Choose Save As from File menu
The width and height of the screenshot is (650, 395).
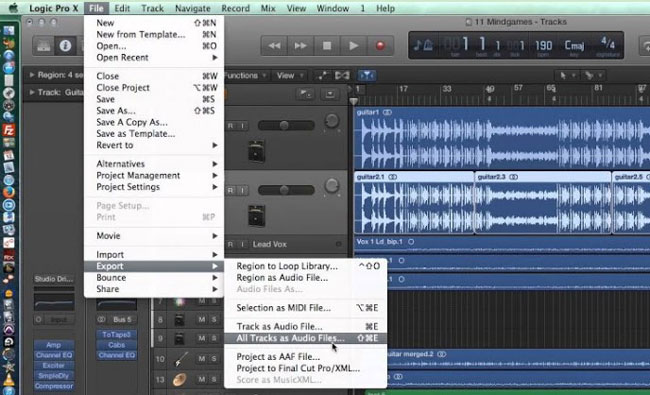(x=154, y=111)
